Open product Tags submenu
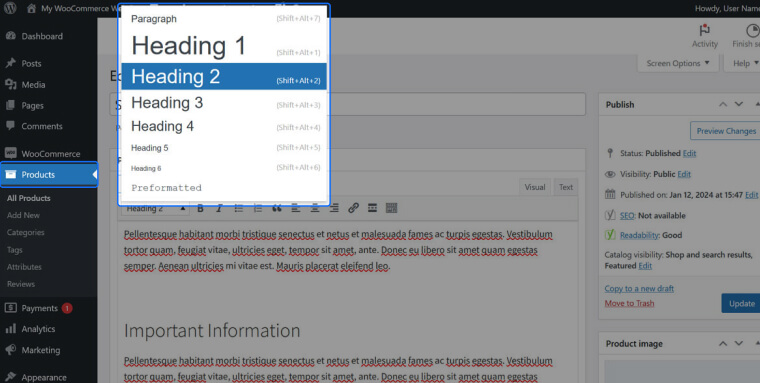Image resolution: width=760 pixels, height=383 pixels. point(15,250)
